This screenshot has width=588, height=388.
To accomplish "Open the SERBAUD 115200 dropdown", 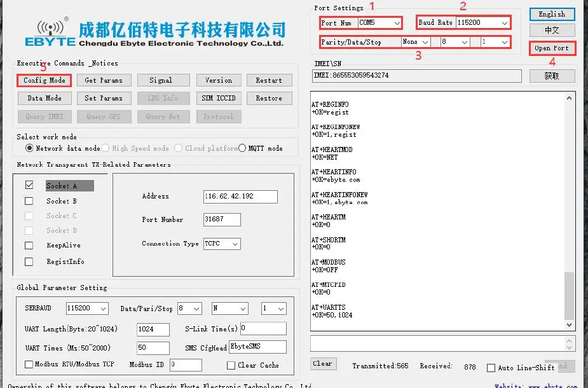I will pos(87,308).
